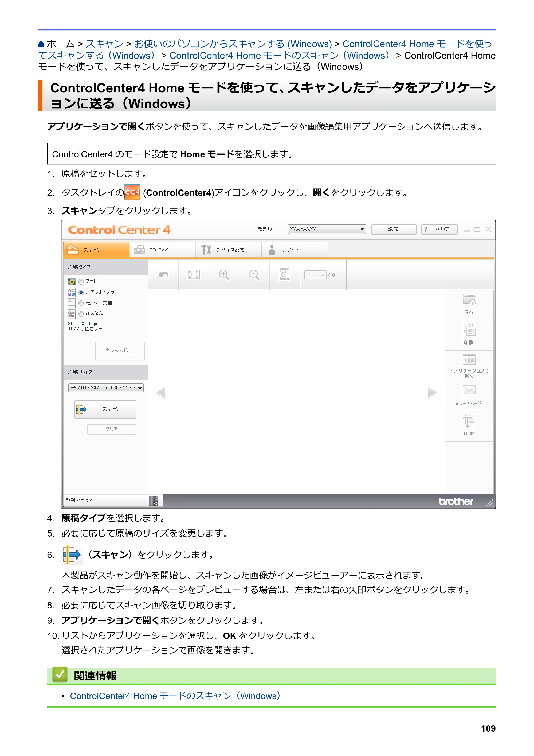Screen dimensions: 534x756
Task: Click the Control Center 4 logo
Action: coord(119,230)
